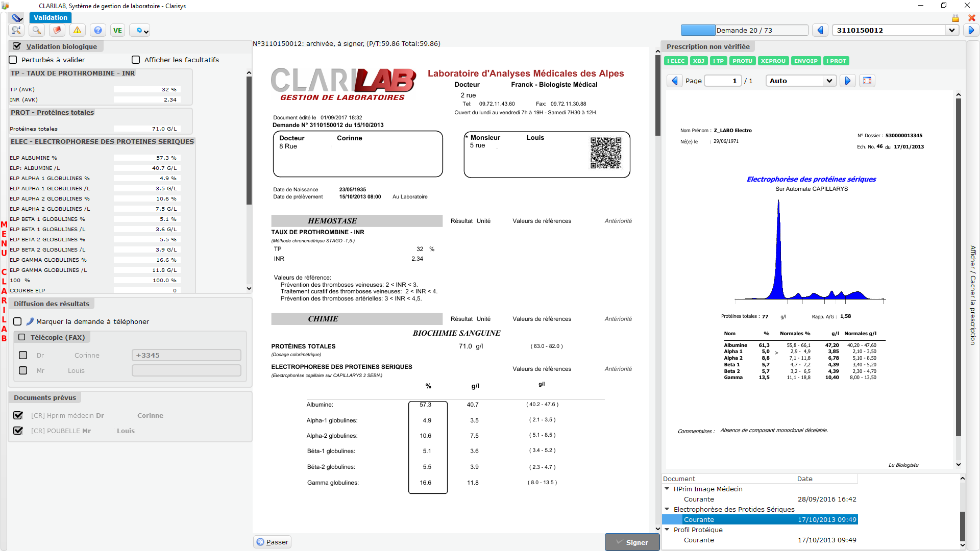Click the down arrow of the documents list scrollbar
The height and width of the screenshot is (551, 980).
pyautogui.click(x=963, y=545)
